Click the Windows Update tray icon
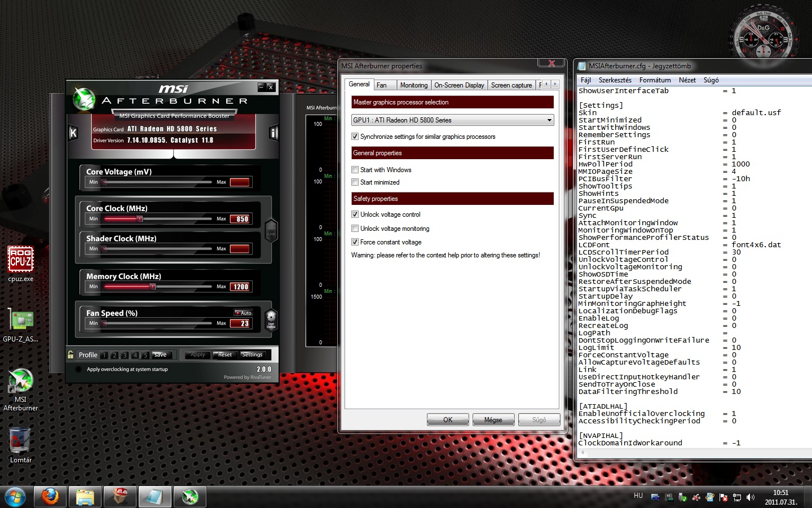 (x=709, y=497)
